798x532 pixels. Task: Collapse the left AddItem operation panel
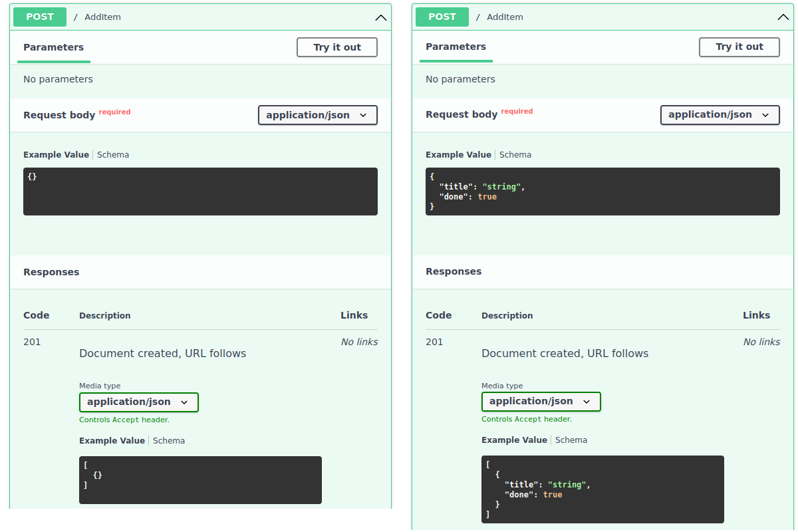pyautogui.click(x=380, y=17)
